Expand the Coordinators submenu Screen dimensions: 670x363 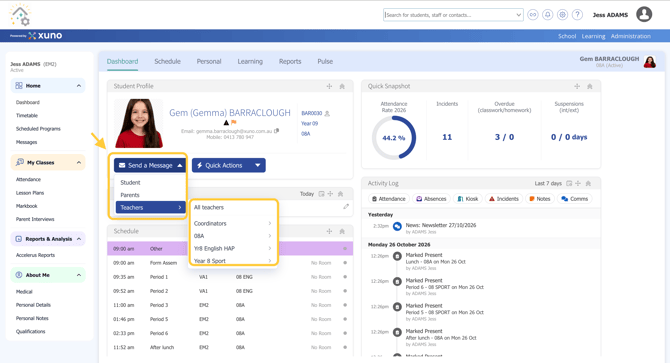coord(232,223)
